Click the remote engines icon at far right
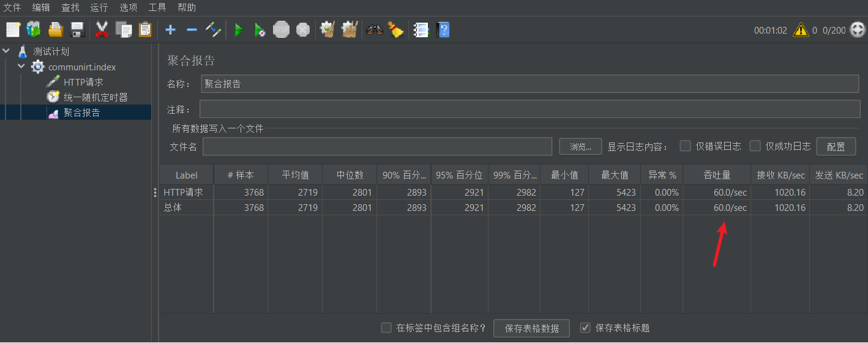868x343 pixels. (x=857, y=29)
